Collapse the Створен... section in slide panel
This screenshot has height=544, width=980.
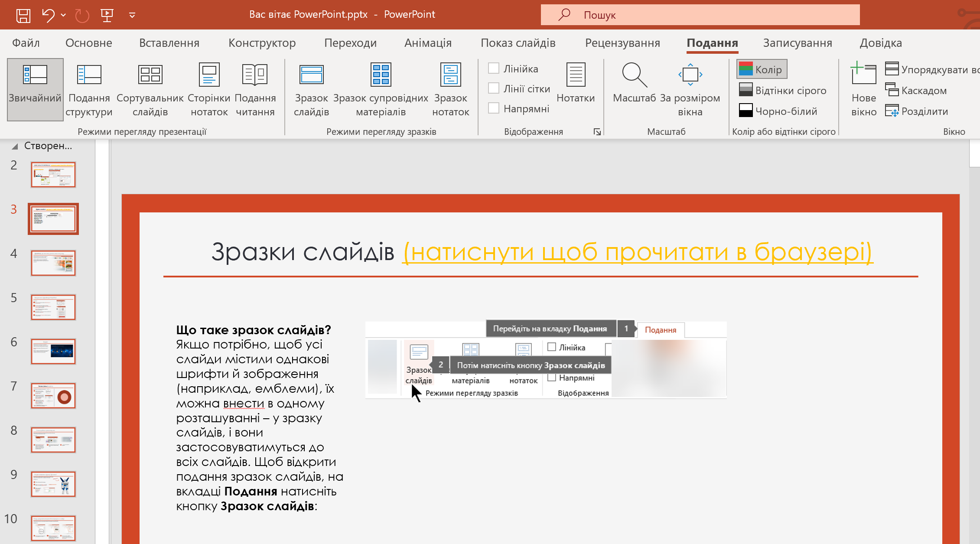pyautogui.click(x=15, y=147)
